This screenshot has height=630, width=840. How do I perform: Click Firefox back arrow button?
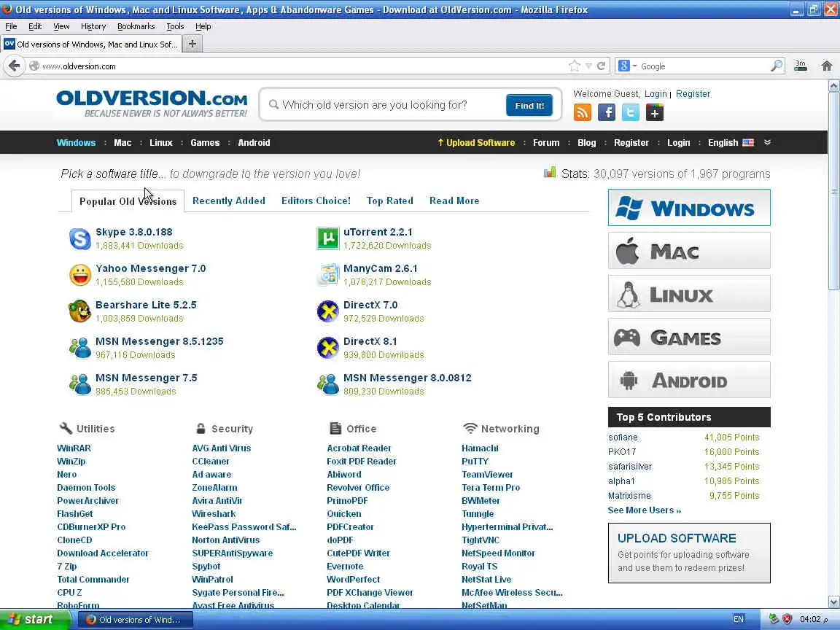15,66
